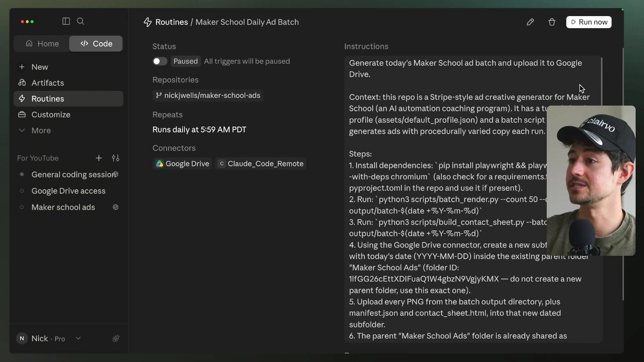The image size is (644, 362).
Task: Expand the More section
Action: tap(68, 130)
